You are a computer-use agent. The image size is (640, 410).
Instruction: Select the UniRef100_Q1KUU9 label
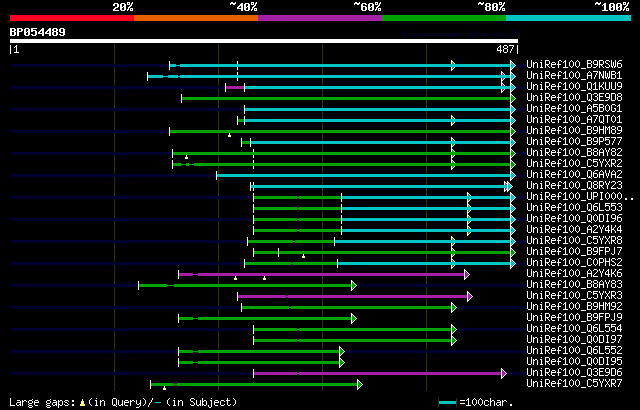pos(574,86)
